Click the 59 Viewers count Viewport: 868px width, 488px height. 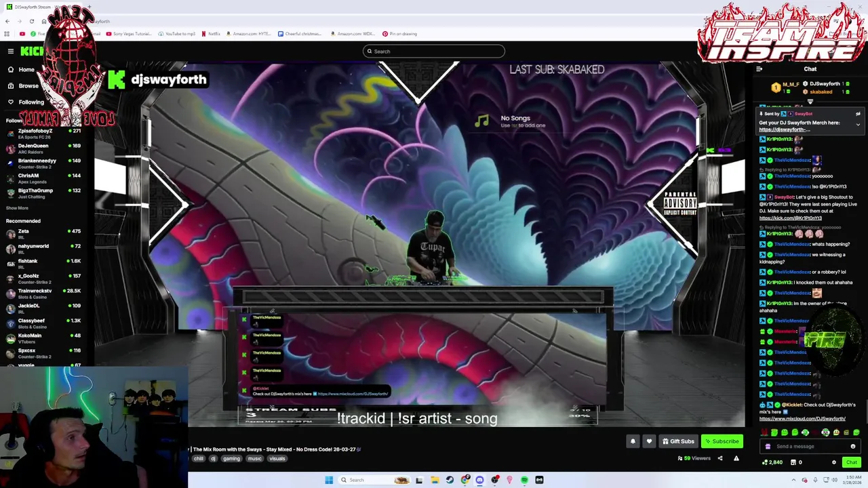[x=694, y=458]
